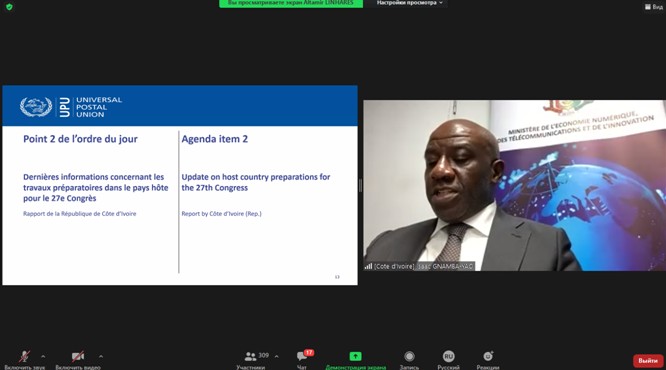Viewport: 666px width, 370px height.
Task: Open the Reactions smiley icon
Action: coord(488,356)
